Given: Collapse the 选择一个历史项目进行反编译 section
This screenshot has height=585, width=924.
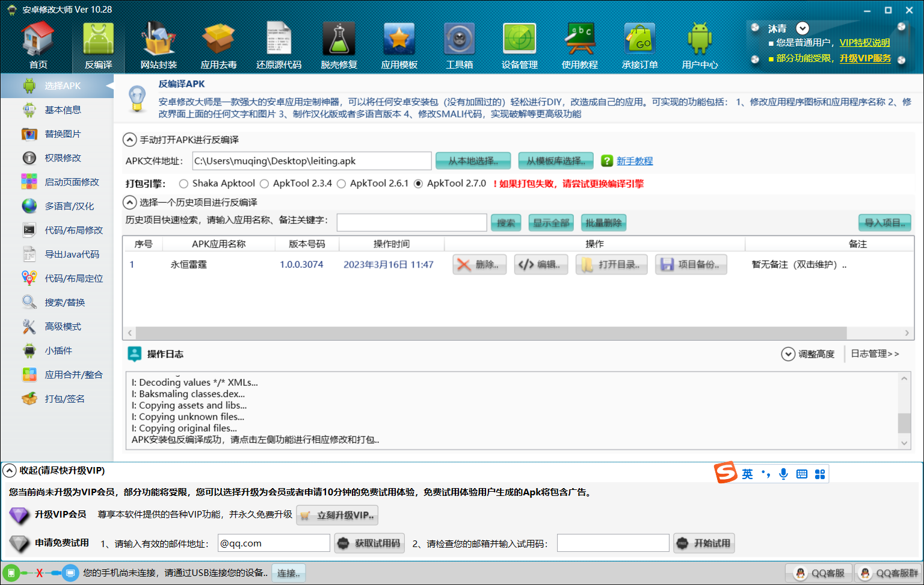Looking at the screenshot, I should click(130, 202).
